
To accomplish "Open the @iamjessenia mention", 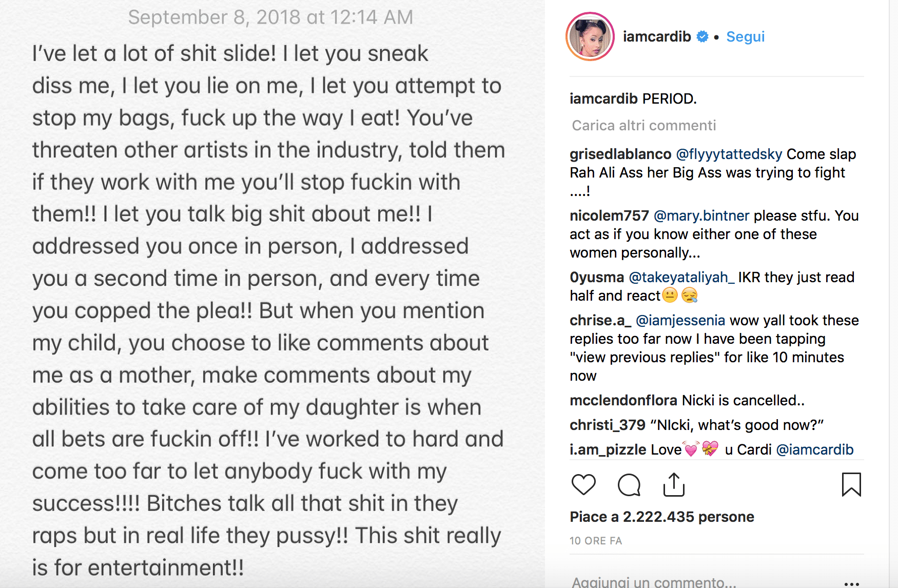I will click(x=680, y=321).
